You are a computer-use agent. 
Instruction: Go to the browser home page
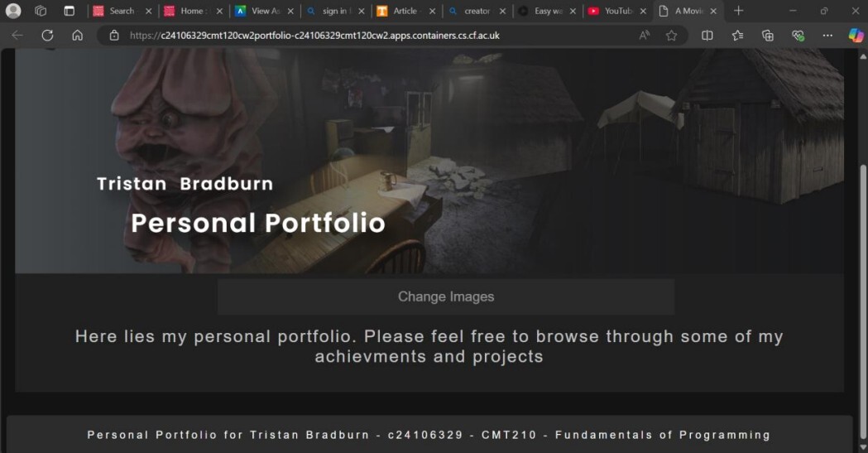point(78,36)
